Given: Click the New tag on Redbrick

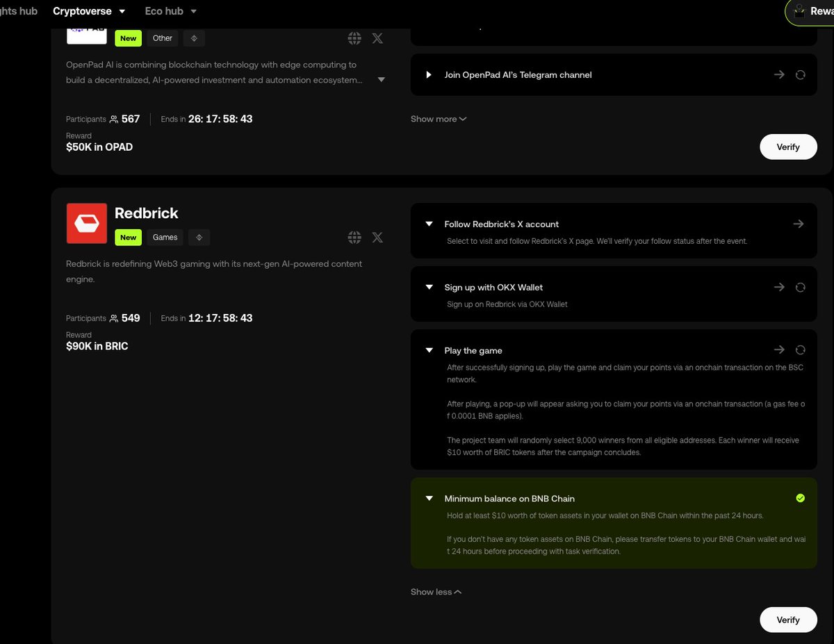Looking at the screenshot, I should [x=129, y=238].
